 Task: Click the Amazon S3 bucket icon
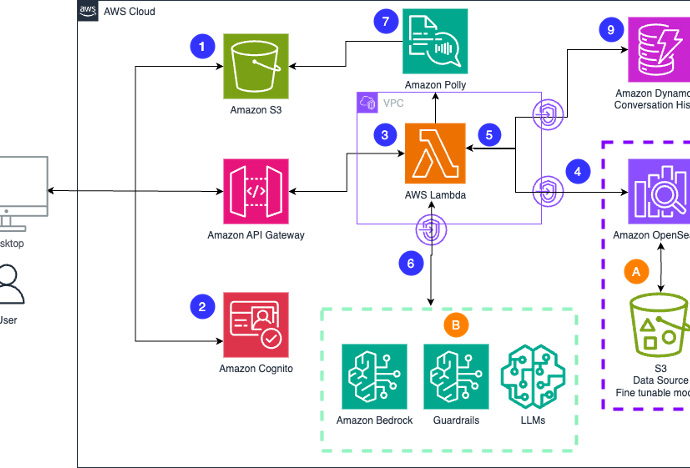coord(255,66)
